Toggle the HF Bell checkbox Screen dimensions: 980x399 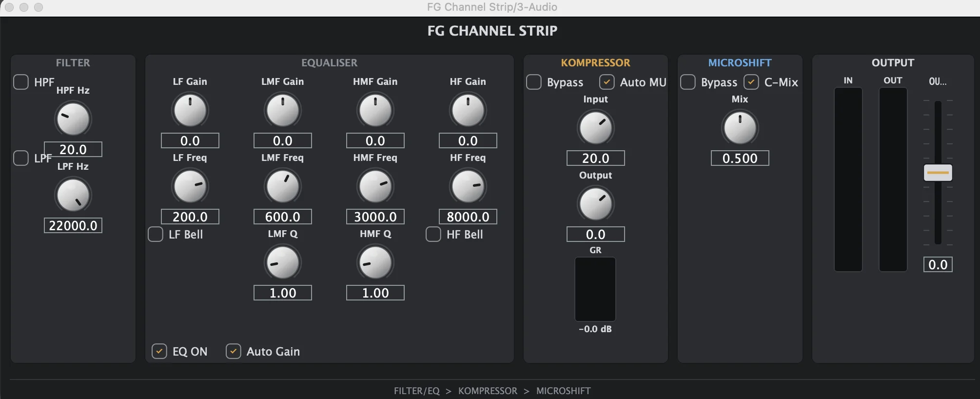pos(433,234)
